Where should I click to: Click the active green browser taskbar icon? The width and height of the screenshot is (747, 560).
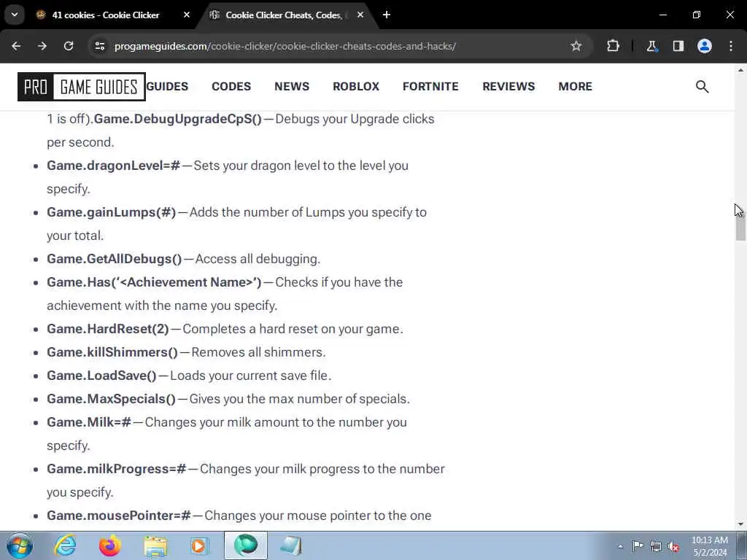pyautogui.click(x=246, y=545)
